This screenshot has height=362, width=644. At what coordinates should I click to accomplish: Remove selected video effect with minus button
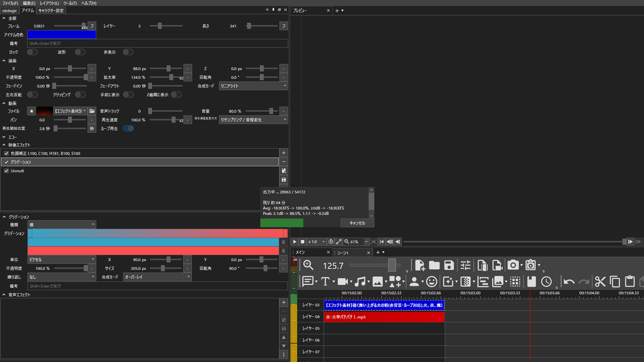tap(284, 161)
